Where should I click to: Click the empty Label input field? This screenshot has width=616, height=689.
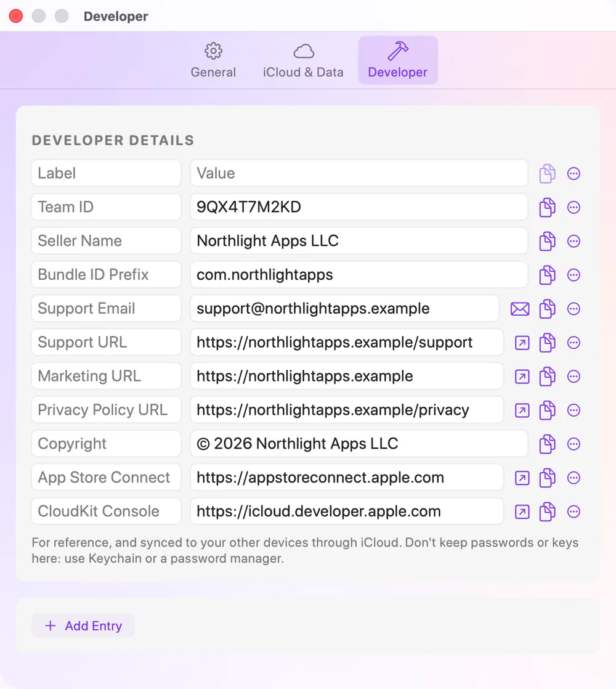click(x=106, y=173)
